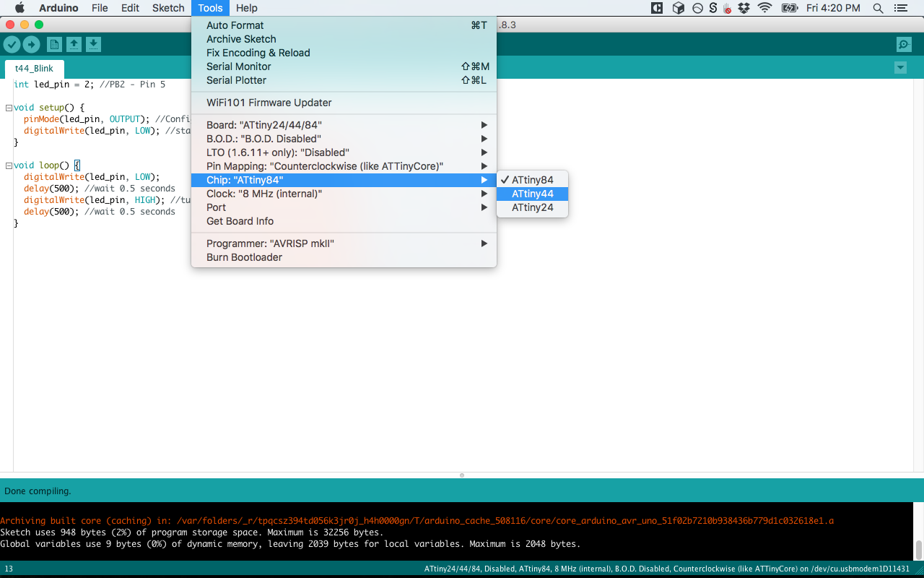The image size is (924, 578).
Task: Click Get Board Info
Action: (344, 221)
